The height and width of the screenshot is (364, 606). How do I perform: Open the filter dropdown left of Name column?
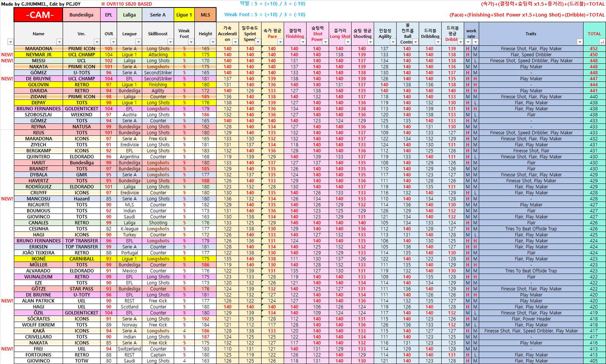pos(11,42)
